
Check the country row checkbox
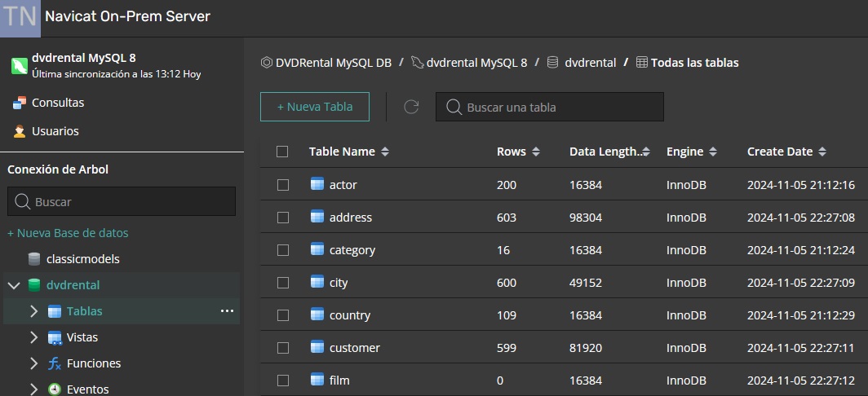283,315
